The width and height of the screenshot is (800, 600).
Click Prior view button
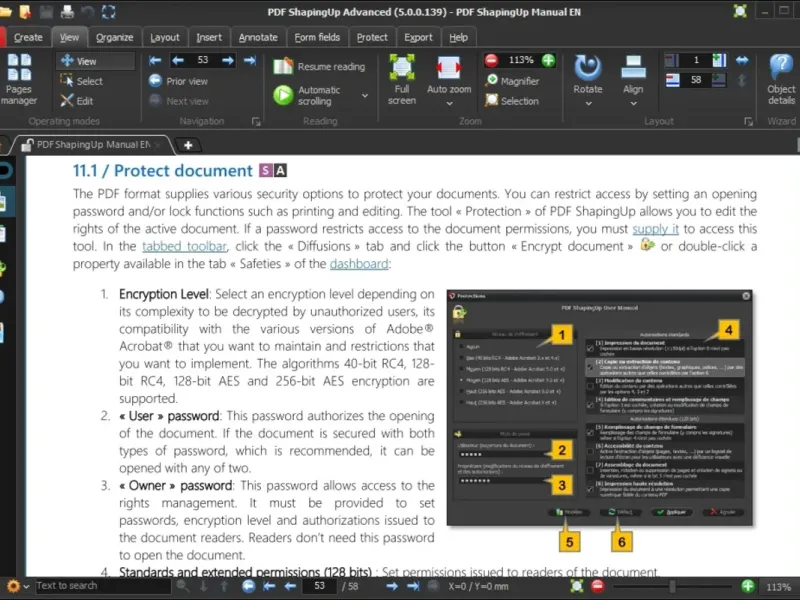click(178, 81)
